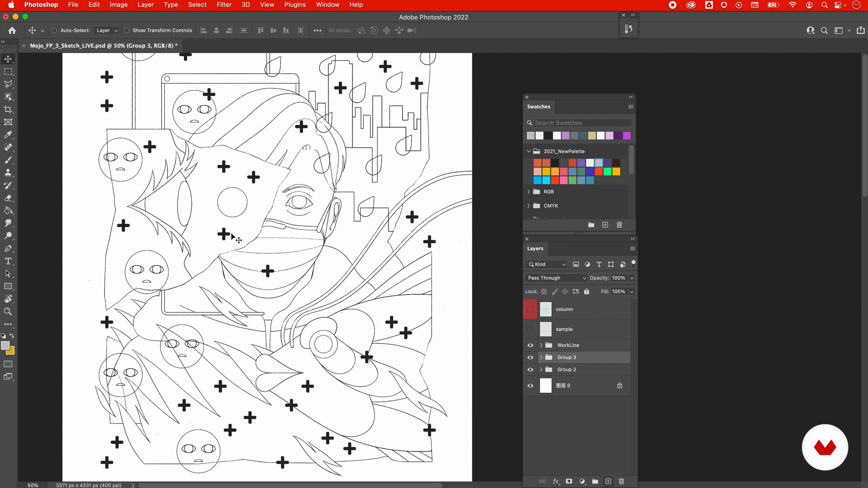Click the yellow background color swatch
Image resolution: width=868 pixels, height=488 pixels.
[12, 352]
